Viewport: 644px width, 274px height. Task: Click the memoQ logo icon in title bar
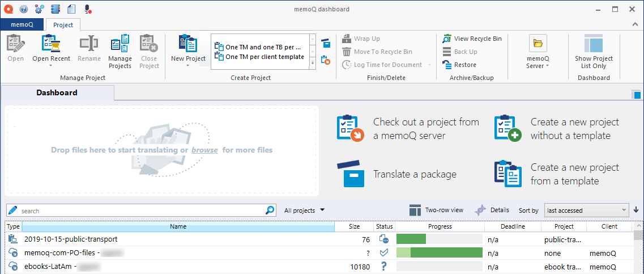pyautogui.click(x=8, y=9)
